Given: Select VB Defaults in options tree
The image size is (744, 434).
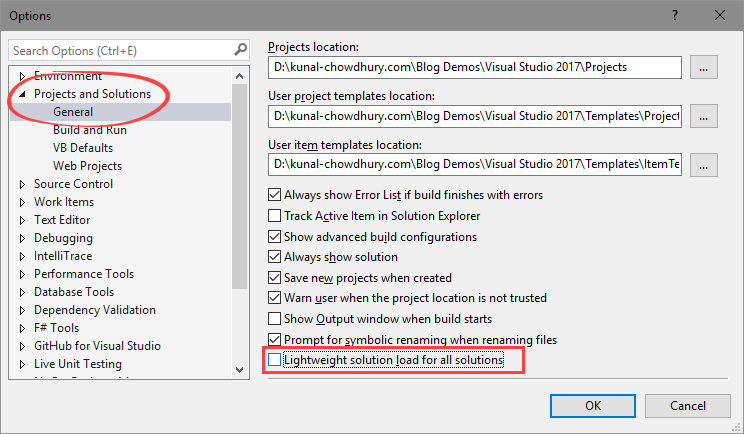Looking at the screenshot, I should pyautogui.click(x=84, y=148).
